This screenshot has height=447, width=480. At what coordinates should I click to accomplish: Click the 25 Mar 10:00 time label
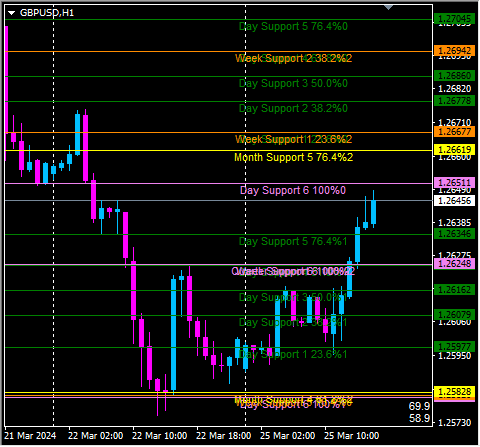[x=352, y=436]
